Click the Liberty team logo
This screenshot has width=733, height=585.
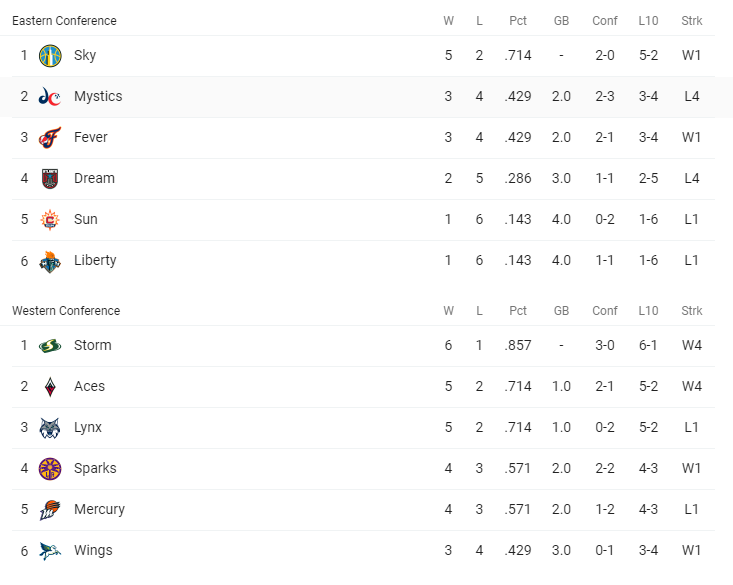pos(50,261)
